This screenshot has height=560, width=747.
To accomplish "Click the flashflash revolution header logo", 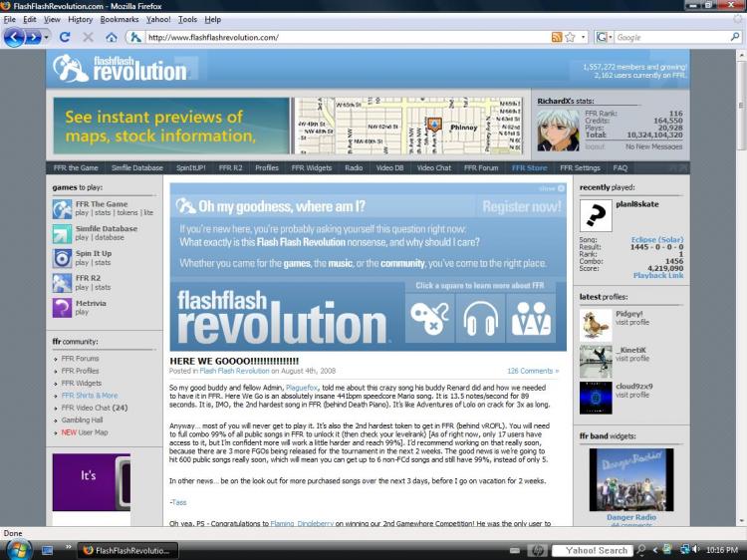I will click(x=122, y=69).
